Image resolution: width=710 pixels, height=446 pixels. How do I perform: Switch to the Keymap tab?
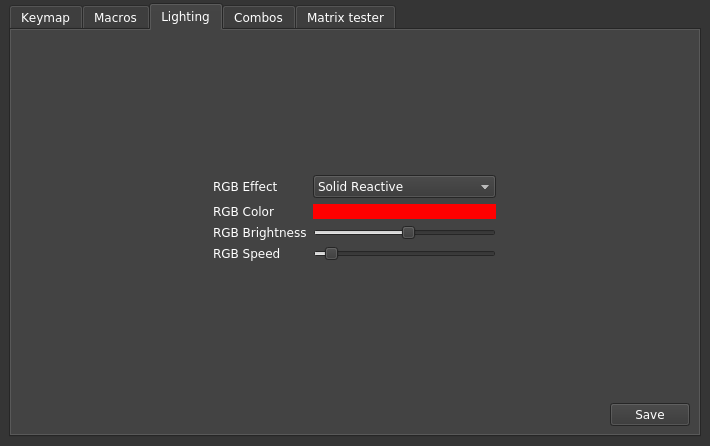click(x=45, y=18)
